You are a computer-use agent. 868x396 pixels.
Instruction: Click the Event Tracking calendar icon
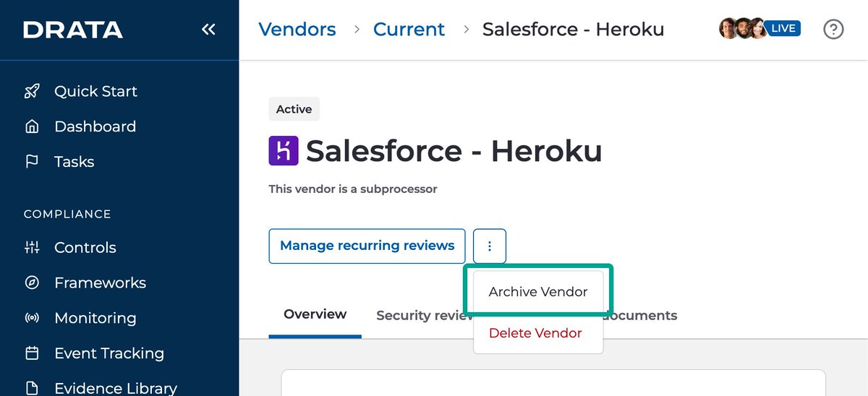pos(32,353)
